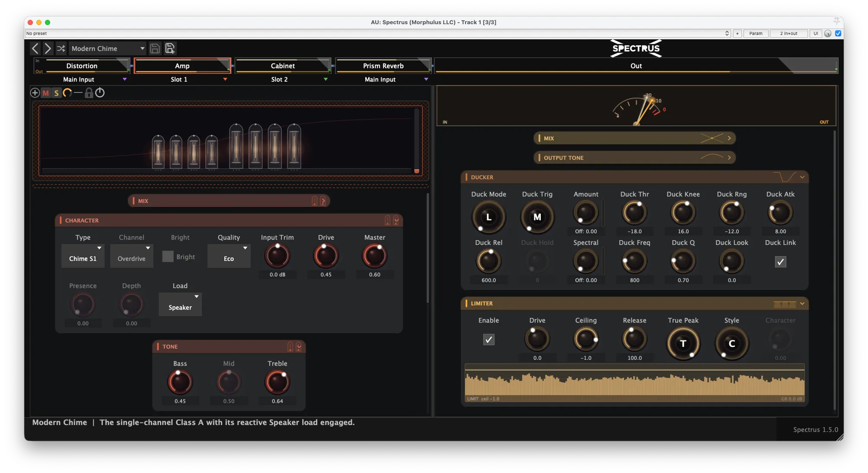Select the Amp module tab
868x473 pixels.
[182, 66]
